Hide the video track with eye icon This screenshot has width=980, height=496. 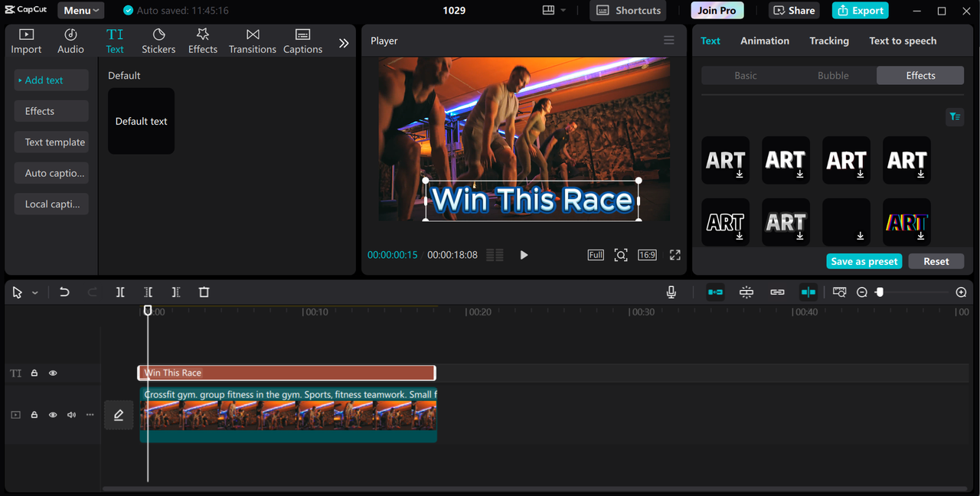click(x=53, y=415)
